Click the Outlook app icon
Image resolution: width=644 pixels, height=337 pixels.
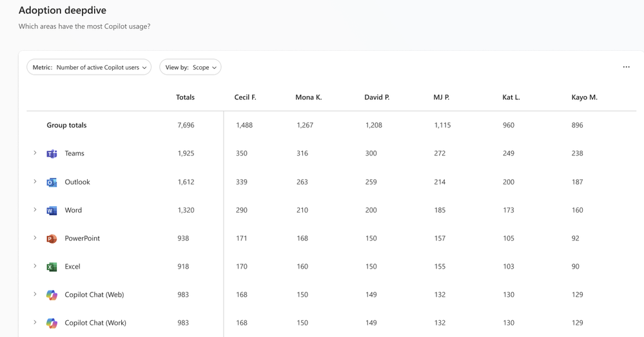point(52,182)
